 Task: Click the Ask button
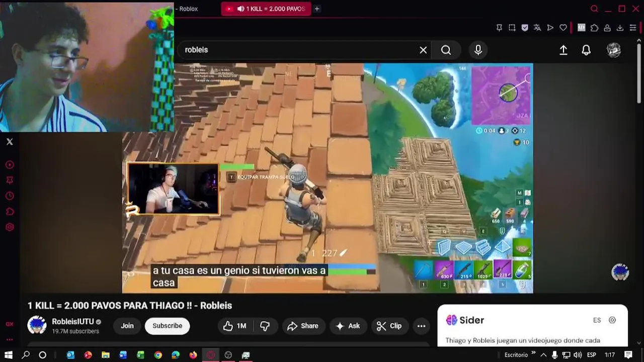click(348, 326)
